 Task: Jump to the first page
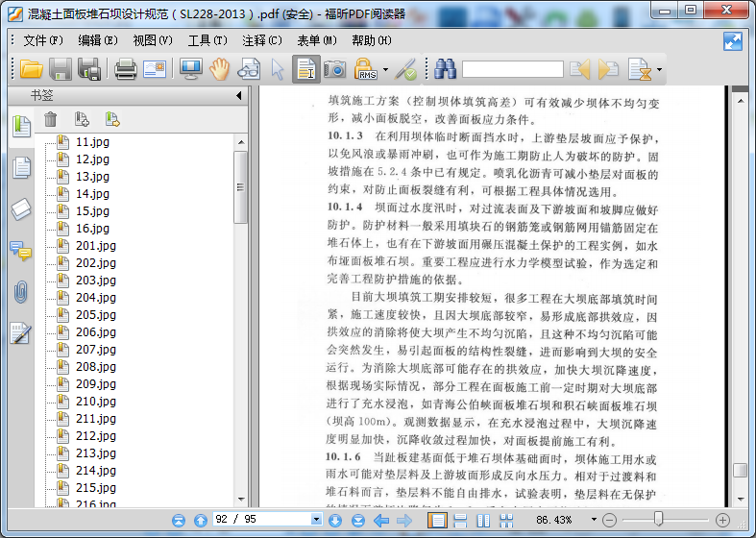(179, 520)
